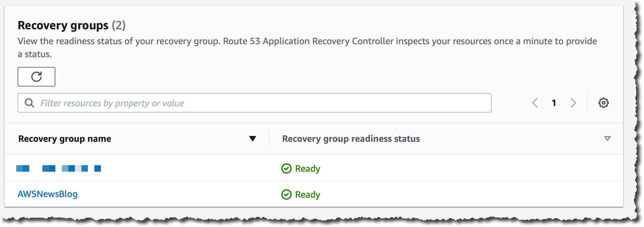Open the readiness status column filter dropdown

(x=607, y=139)
